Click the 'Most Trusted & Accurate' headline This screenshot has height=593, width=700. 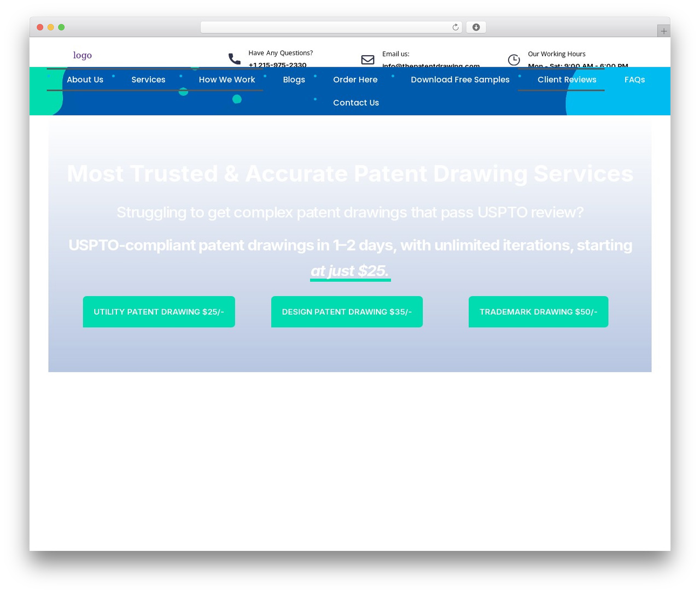350,174
